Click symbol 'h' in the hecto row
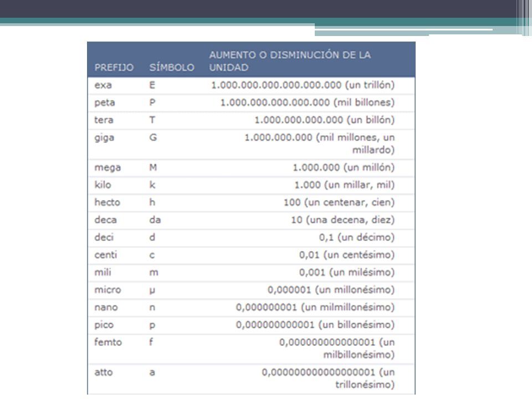 click(x=152, y=203)
